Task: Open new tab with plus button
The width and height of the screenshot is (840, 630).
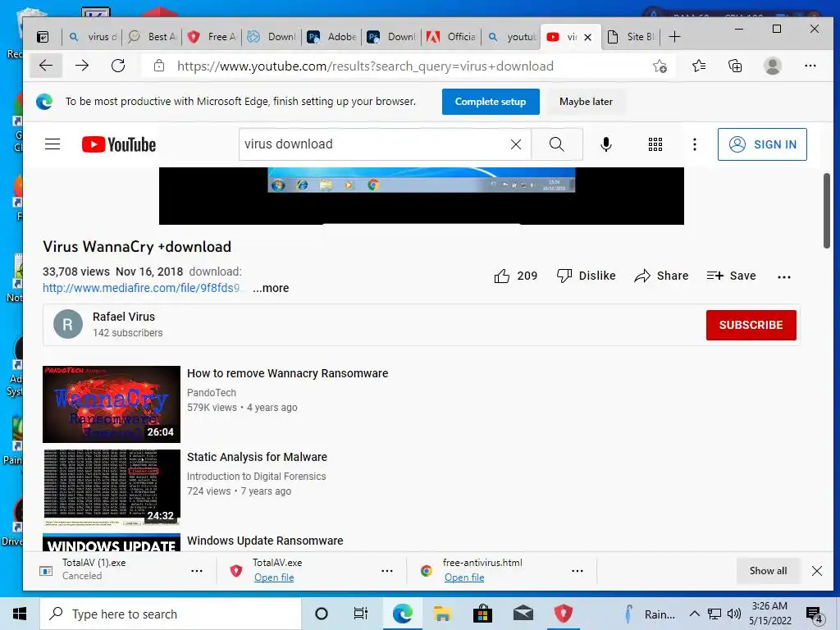Action: 675,37
